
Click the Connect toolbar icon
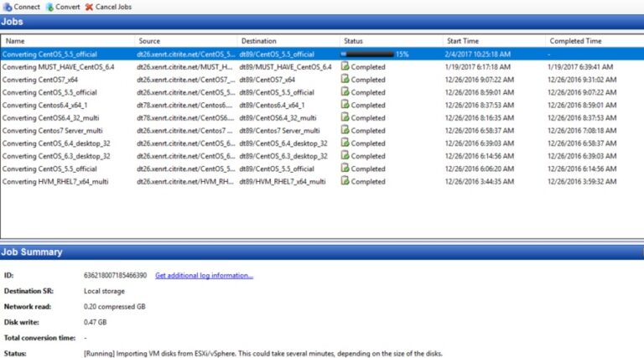tap(8, 7)
